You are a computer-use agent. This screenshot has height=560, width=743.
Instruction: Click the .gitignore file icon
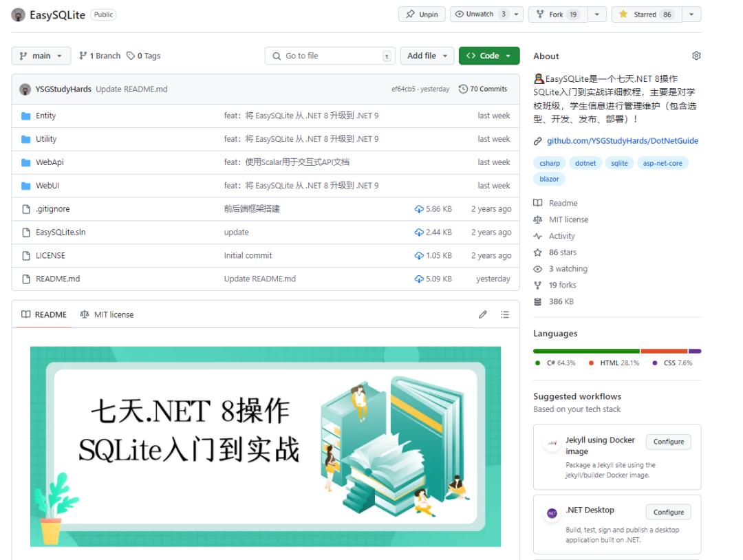pos(26,209)
